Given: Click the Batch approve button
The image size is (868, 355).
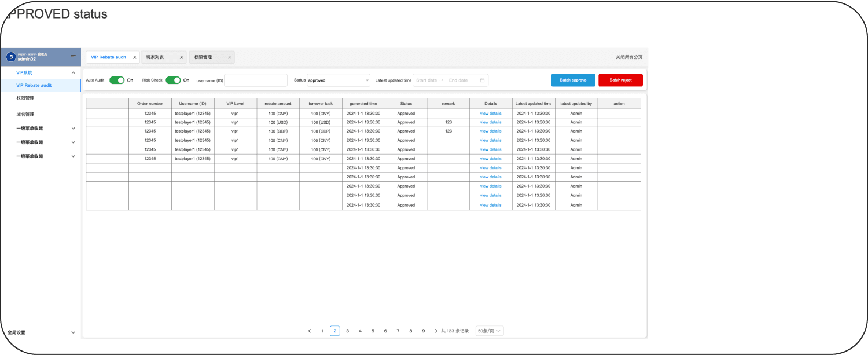Looking at the screenshot, I should [573, 80].
